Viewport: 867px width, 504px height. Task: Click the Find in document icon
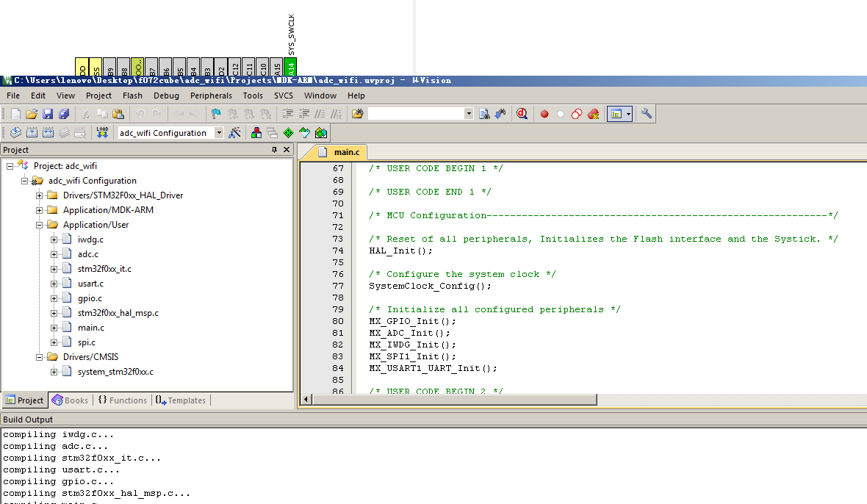point(484,114)
